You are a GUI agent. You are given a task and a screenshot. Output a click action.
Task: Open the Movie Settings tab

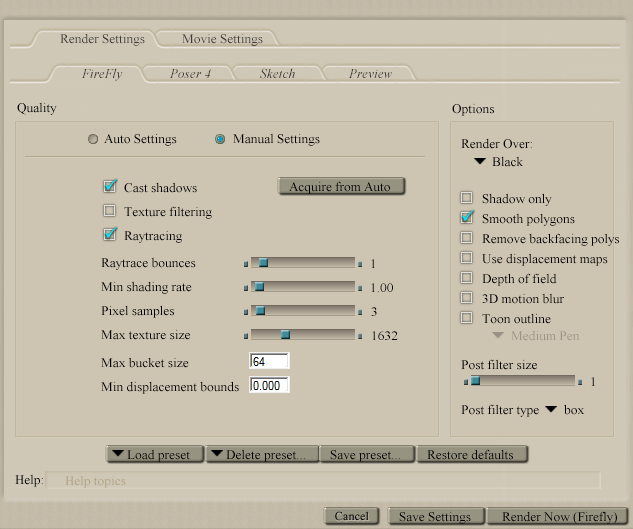click(x=222, y=39)
